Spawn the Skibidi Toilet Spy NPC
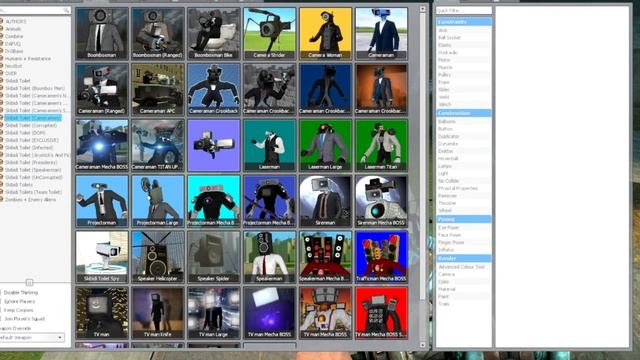 102,257
